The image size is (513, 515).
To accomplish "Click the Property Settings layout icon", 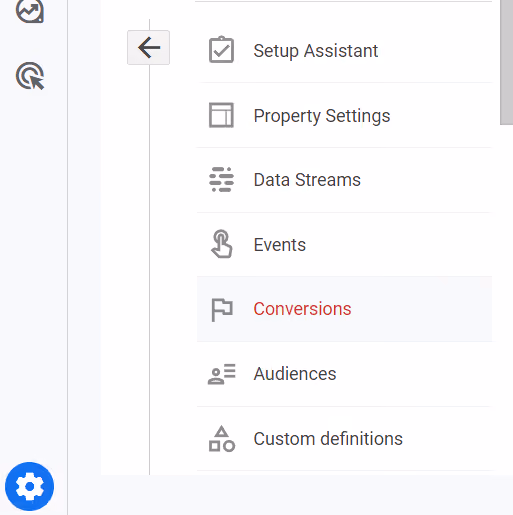I will [221, 115].
